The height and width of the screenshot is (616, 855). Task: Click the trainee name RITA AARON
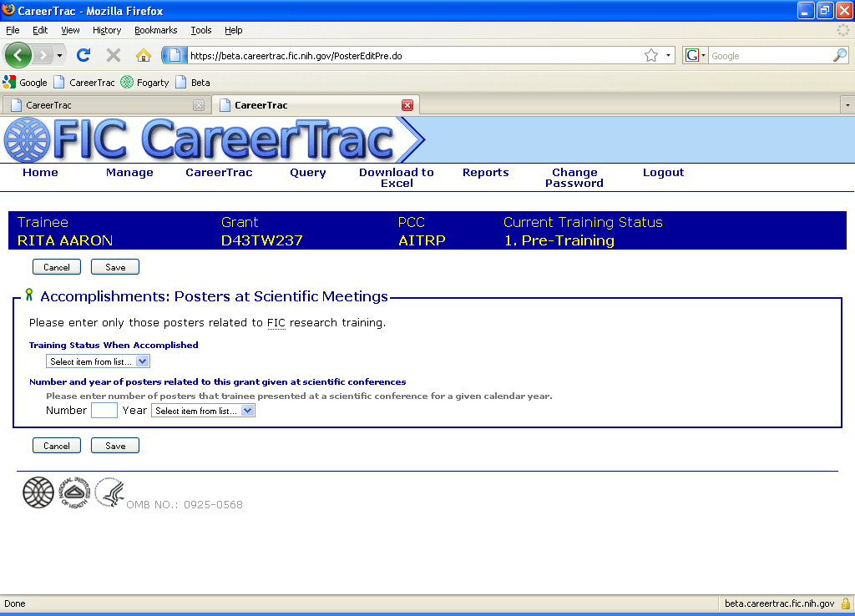pyautogui.click(x=65, y=240)
